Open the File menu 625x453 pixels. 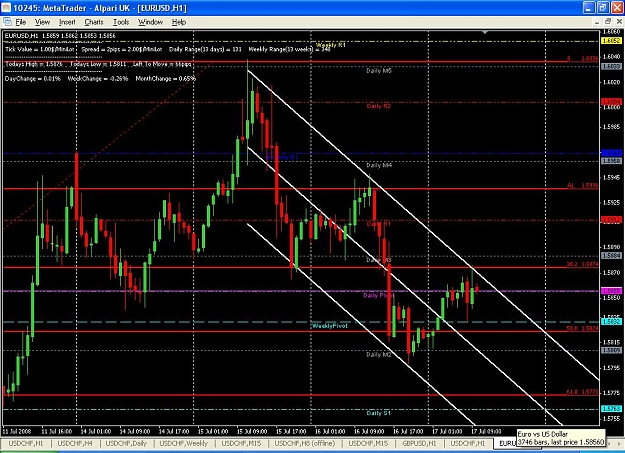coord(21,22)
